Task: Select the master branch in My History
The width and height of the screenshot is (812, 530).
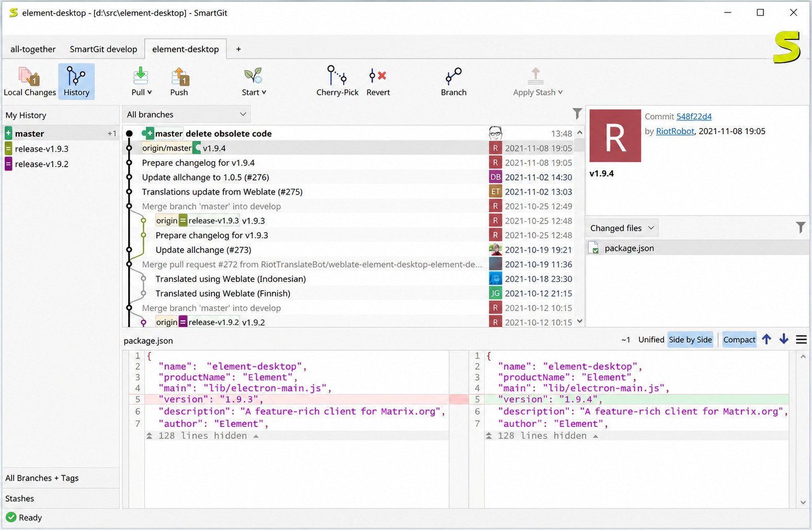Action: click(x=61, y=133)
